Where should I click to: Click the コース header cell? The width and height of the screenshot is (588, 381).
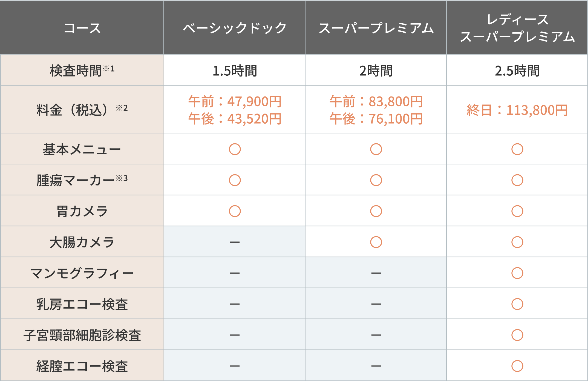pos(82,28)
